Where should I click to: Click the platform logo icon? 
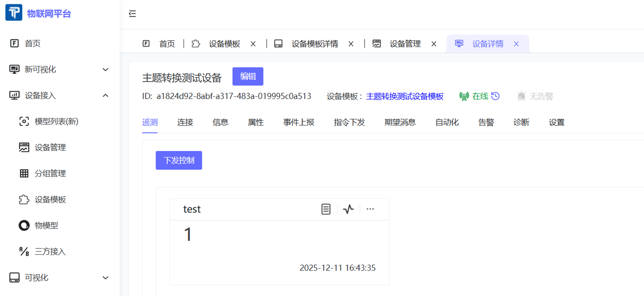coord(14,13)
